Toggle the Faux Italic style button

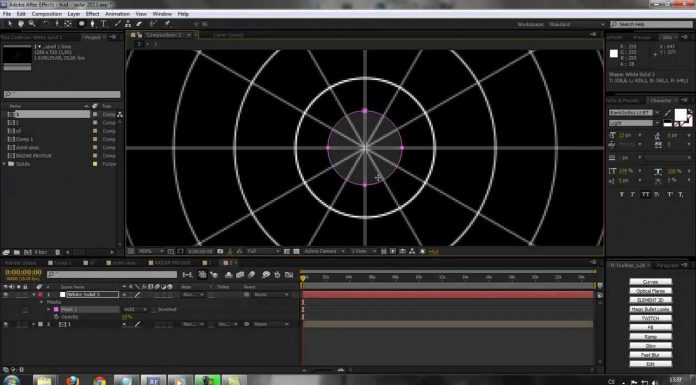633,194
